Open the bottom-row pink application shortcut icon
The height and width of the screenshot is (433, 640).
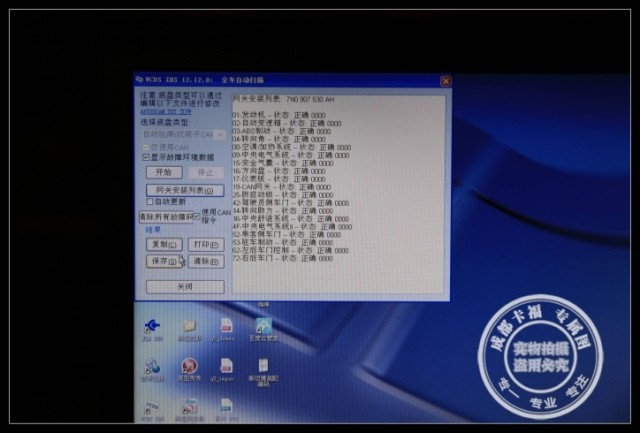(x=189, y=407)
